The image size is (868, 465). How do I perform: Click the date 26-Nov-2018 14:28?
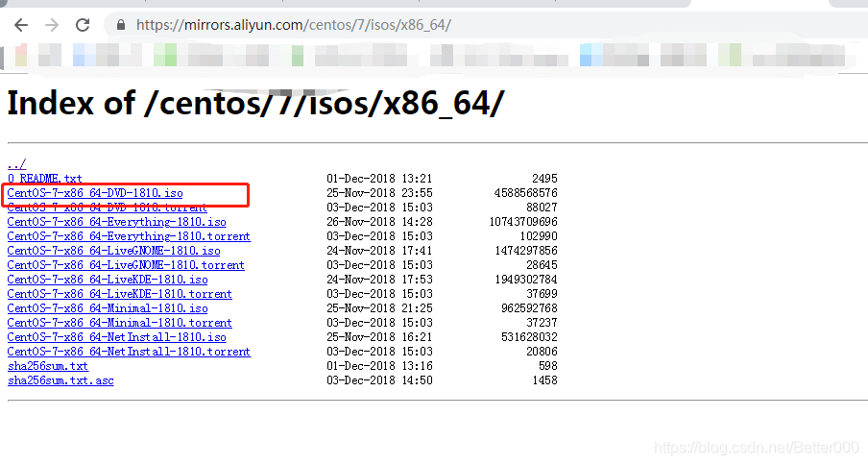click(379, 222)
